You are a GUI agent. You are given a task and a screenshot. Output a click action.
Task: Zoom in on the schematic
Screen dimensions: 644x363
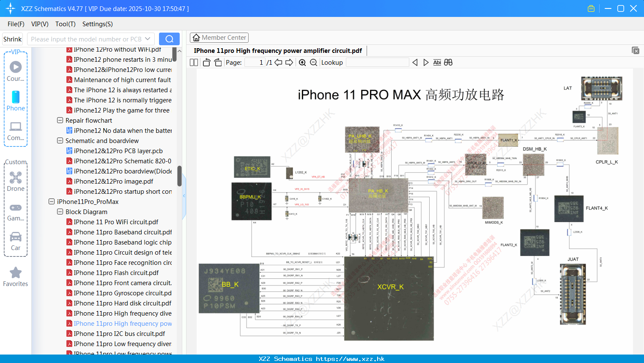click(x=302, y=63)
